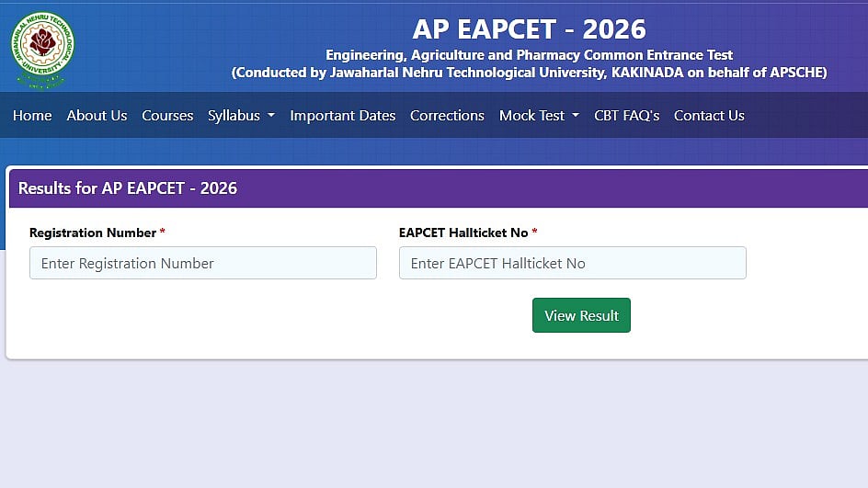
Task: Click the JNTU Kakinada university logo
Action: pos(42,49)
